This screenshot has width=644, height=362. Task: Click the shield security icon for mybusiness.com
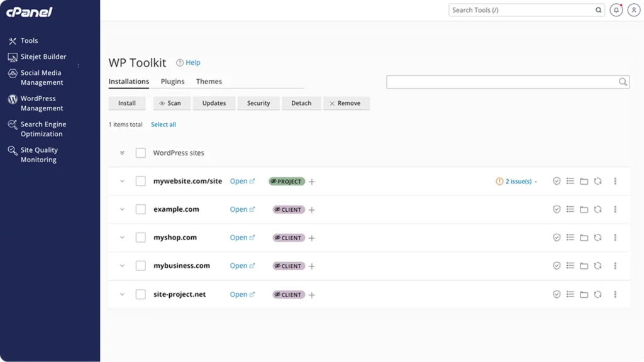pyautogui.click(x=557, y=266)
